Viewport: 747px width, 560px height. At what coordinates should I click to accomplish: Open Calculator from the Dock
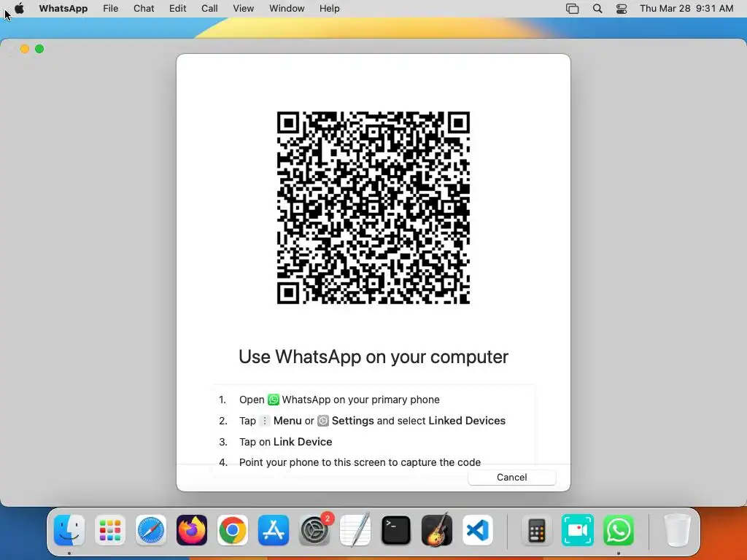click(x=536, y=530)
